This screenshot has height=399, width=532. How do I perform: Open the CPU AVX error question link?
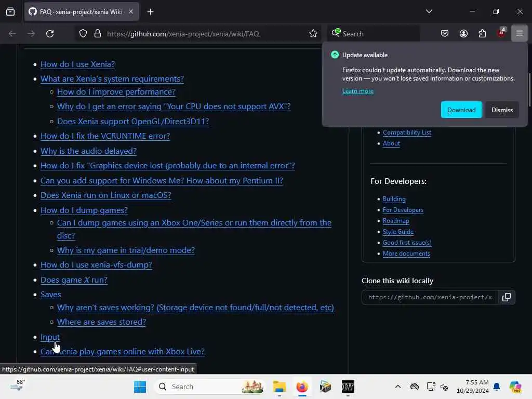(174, 106)
